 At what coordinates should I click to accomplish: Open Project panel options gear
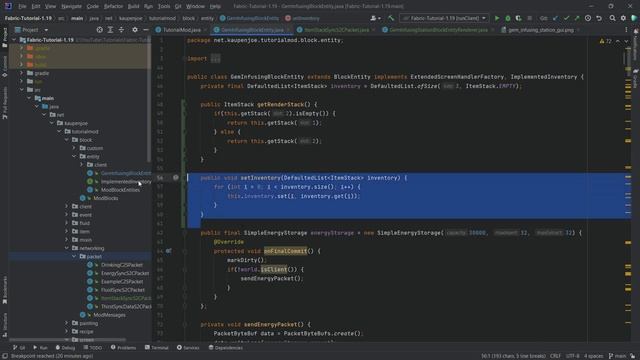click(x=135, y=30)
